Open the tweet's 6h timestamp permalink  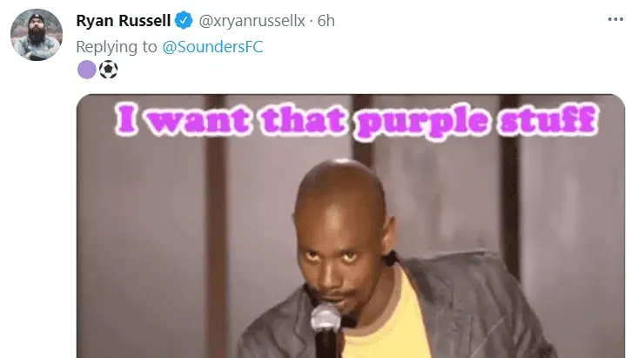tap(326, 21)
